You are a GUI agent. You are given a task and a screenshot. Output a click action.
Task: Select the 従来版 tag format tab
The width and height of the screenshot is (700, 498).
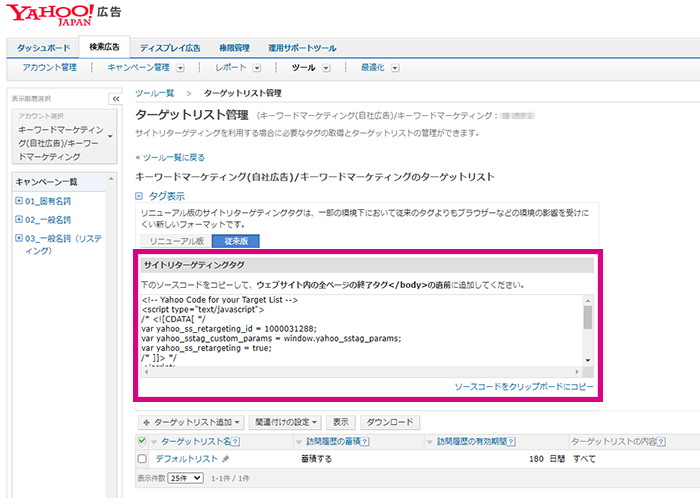236,241
